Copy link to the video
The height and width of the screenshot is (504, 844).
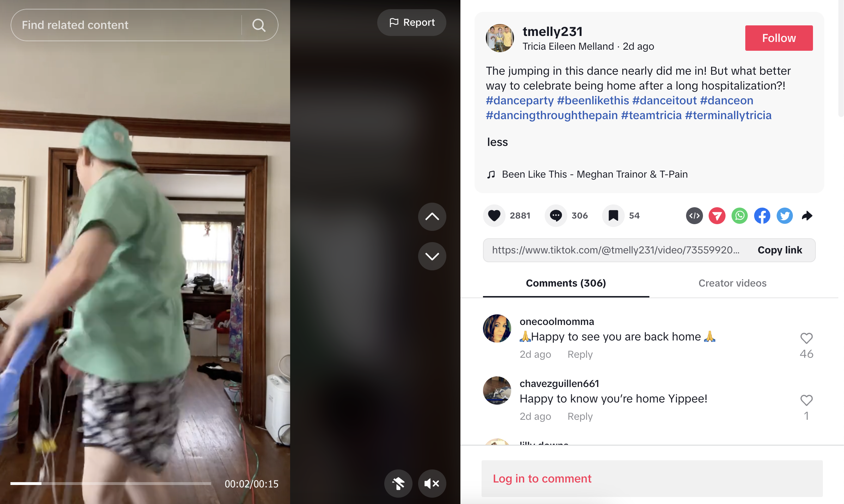[780, 250]
